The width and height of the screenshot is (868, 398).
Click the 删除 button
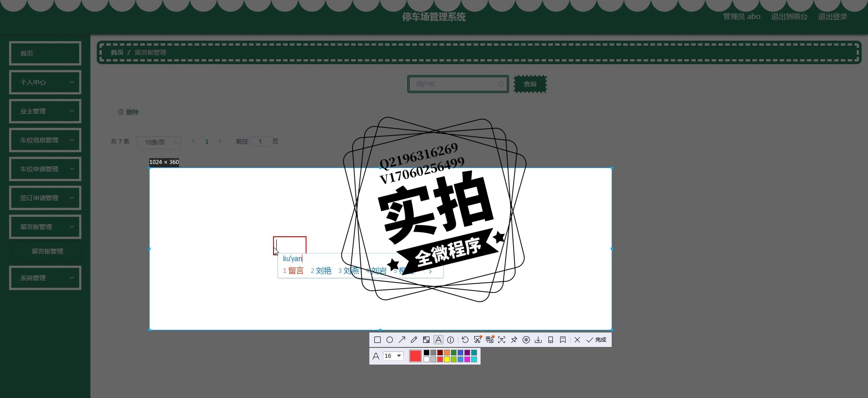[x=128, y=112]
